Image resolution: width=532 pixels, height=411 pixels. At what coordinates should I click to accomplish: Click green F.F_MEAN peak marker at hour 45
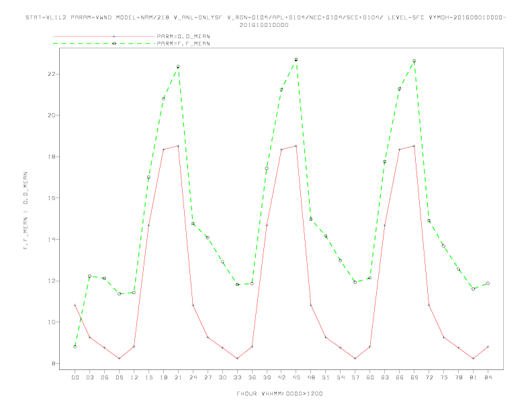point(296,60)
